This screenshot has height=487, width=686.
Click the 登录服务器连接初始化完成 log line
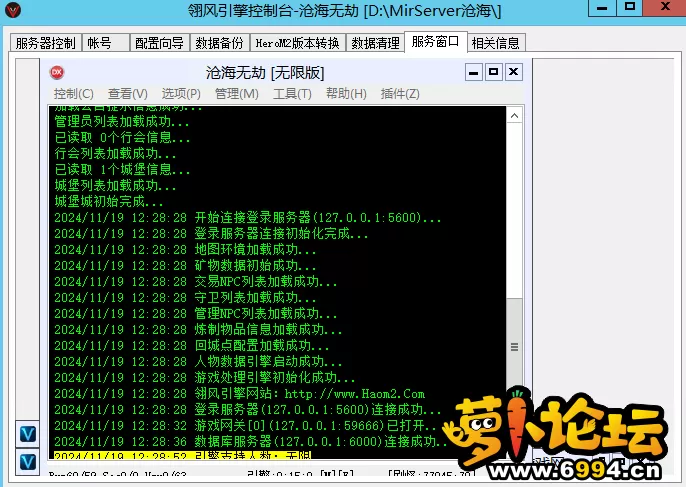(x=211, y=234)
